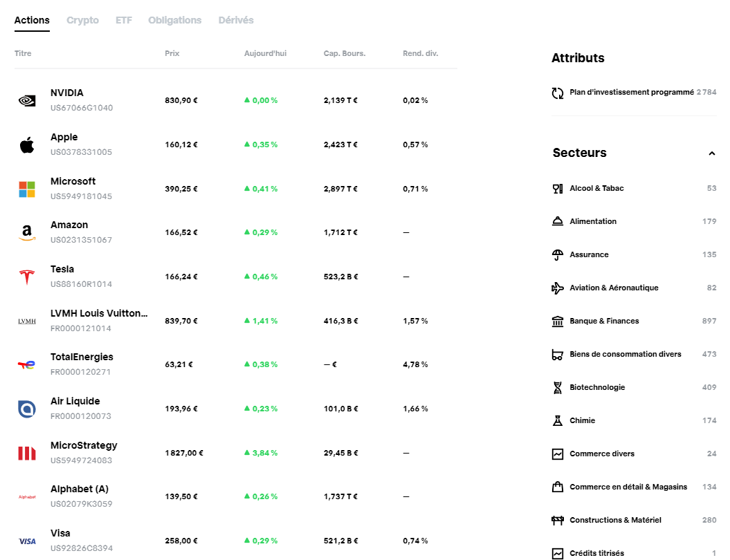Sort by the Aujourd'hui column header

(x=266, y=53)
